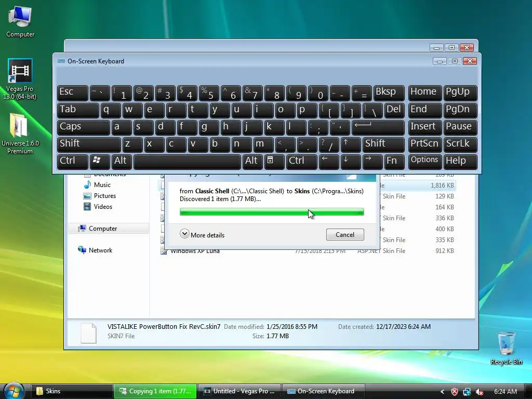Open the Computer desktop icon
The image size is (532, 399).
pyautogui.click(x=20, y=22)
